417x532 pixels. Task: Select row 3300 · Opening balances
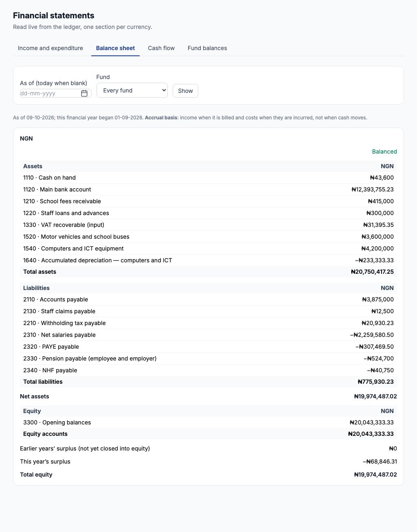click(x=208, y=422)
